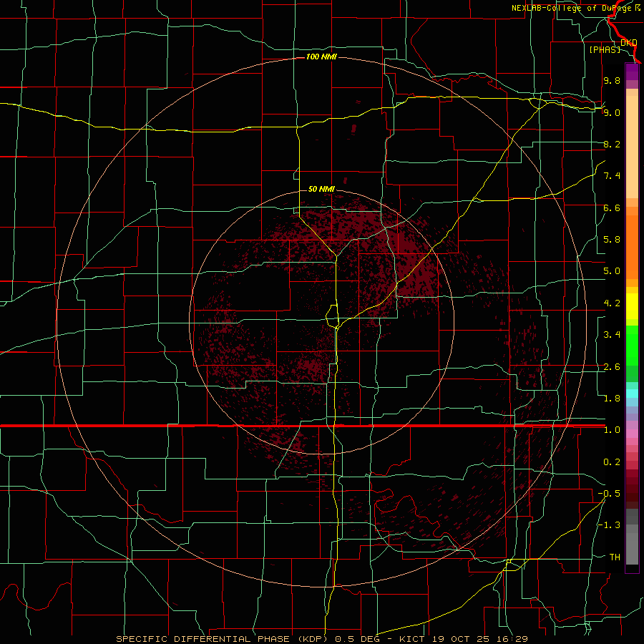Click the TH threshold legend label

tap(615, 557)
